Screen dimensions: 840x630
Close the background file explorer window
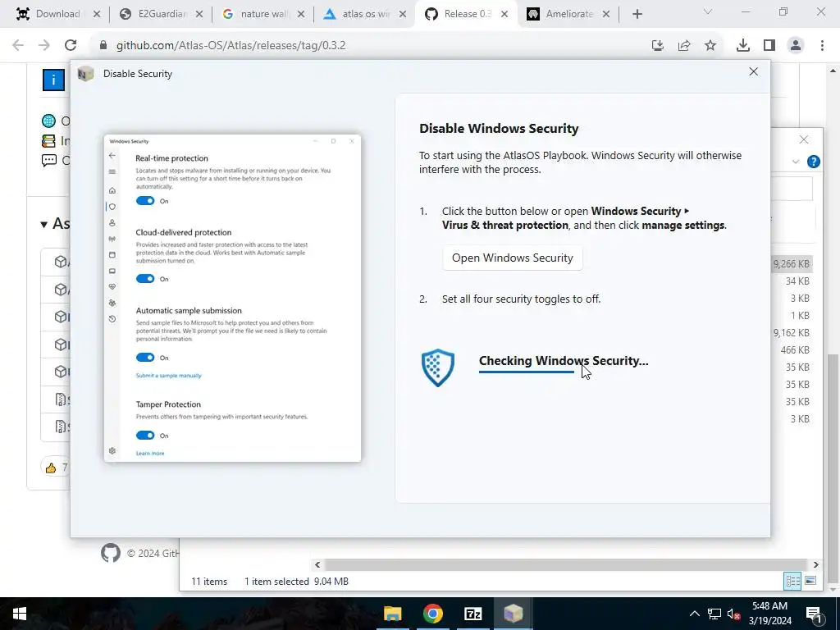pyautogui.click(x=804, y=139)
